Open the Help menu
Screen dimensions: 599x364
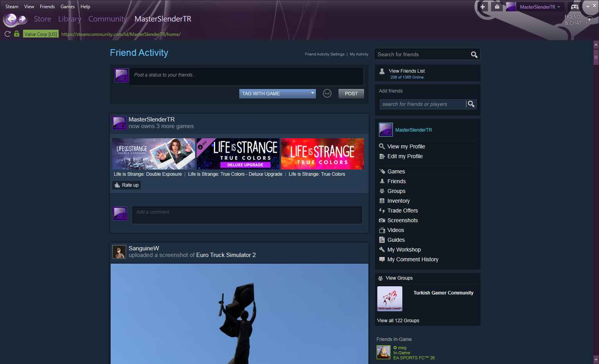[x=85, y=7]
